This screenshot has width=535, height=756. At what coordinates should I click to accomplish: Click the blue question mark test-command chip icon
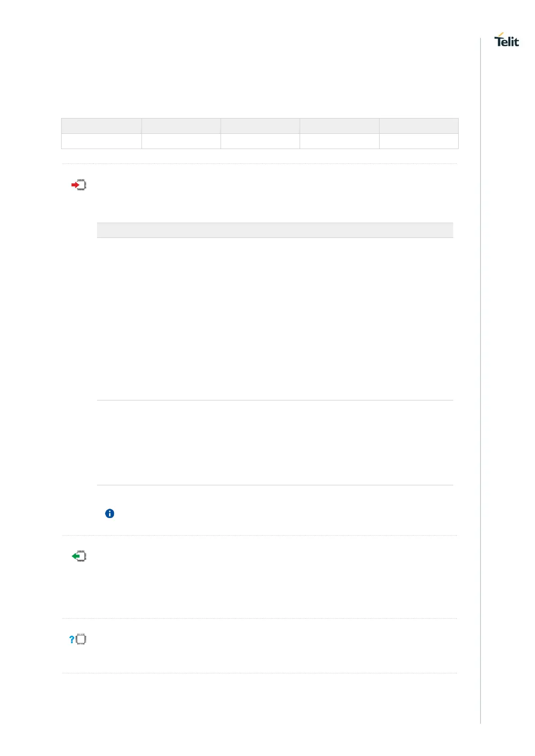tap(77, 639)
